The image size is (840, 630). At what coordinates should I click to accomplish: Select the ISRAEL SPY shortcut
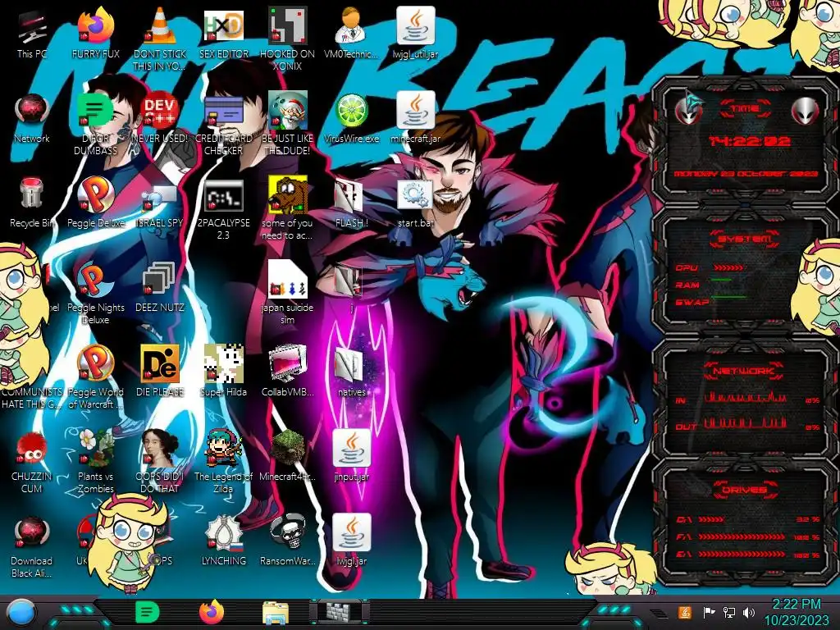pyautogui.click(x=160, y=203)
